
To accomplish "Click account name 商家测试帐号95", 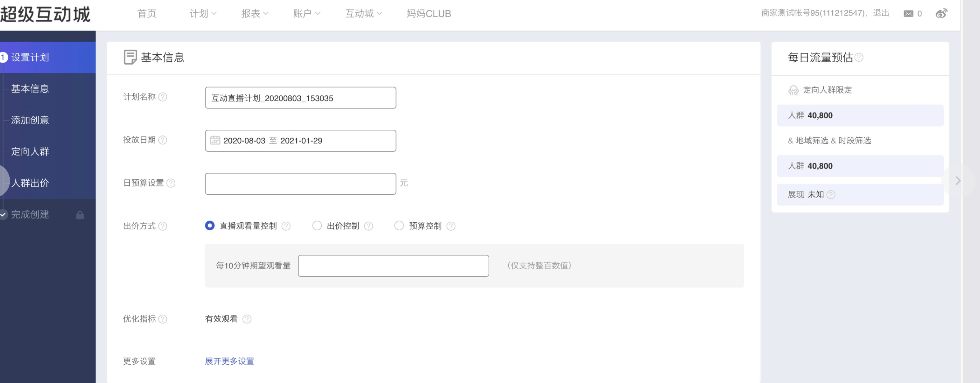I will [x=813, y=13].
